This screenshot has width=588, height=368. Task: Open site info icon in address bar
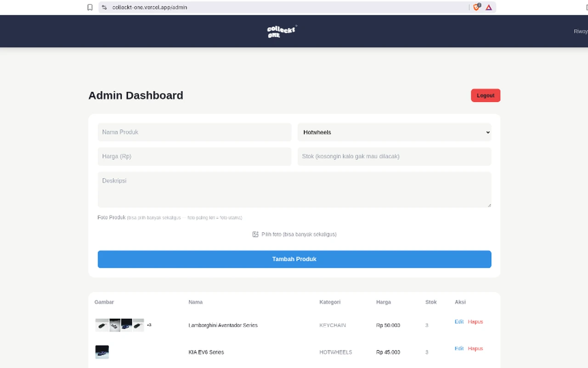point(104,7)
